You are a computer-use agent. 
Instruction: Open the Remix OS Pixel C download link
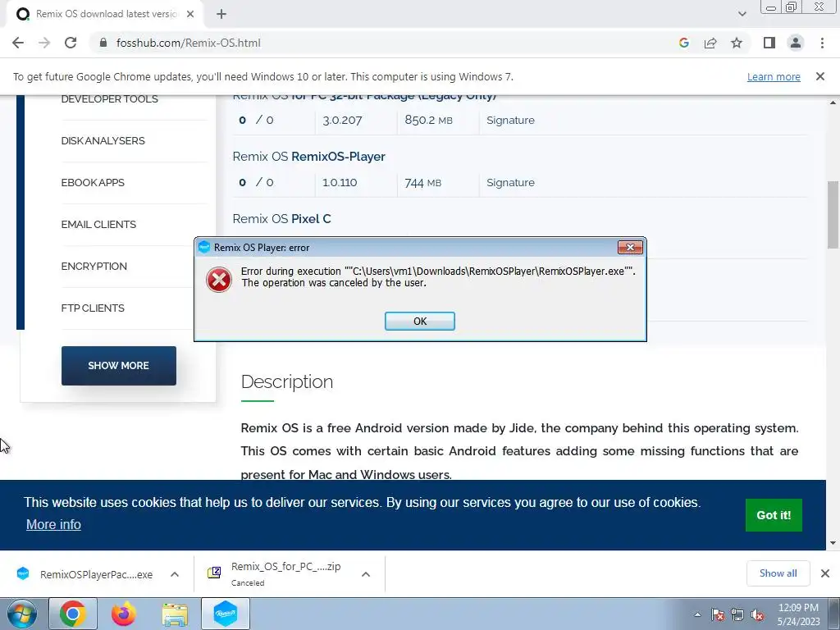coord(282,218)
